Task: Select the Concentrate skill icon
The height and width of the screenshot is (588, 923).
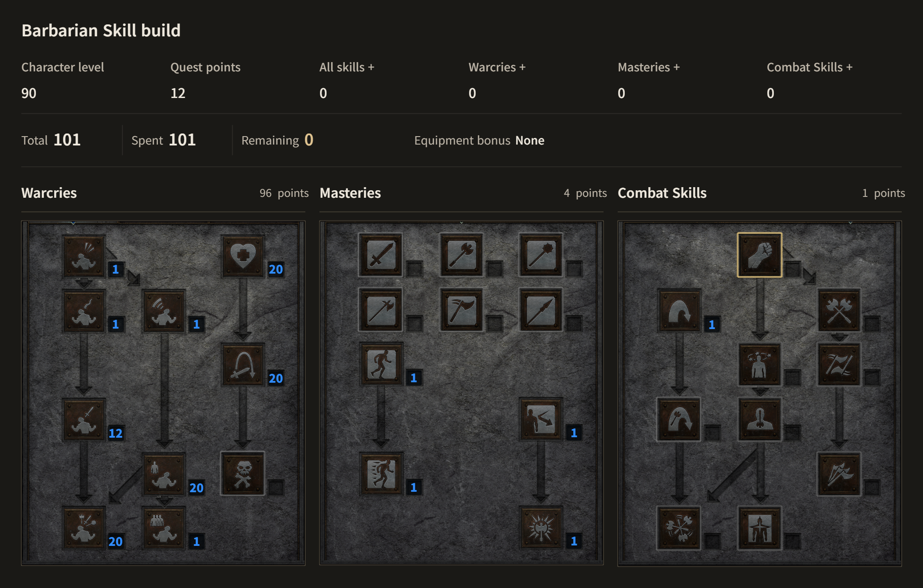Action: pyautogui.click(x=759, y=419)
